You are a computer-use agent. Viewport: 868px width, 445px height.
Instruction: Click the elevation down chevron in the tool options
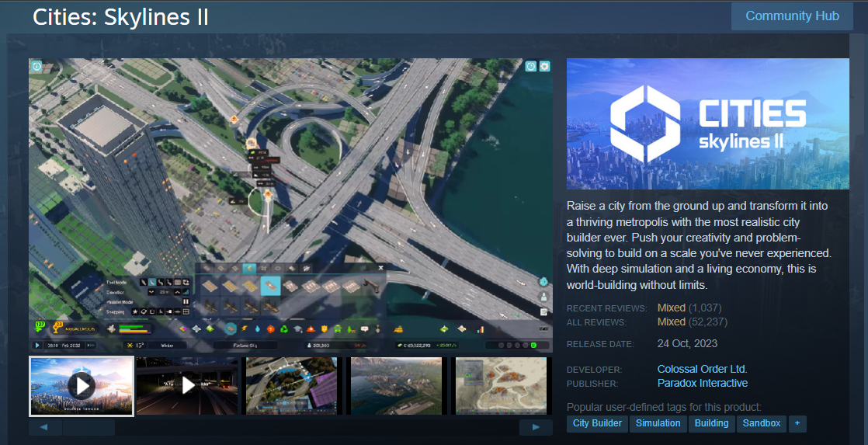pos(151,292)
